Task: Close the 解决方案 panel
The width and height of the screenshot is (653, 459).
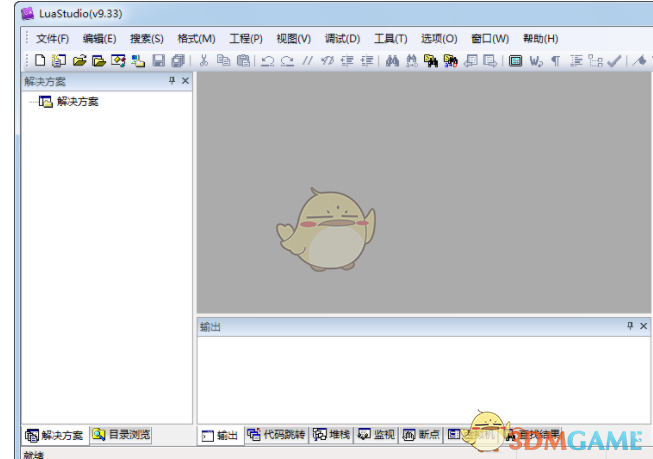Action: 185,81
